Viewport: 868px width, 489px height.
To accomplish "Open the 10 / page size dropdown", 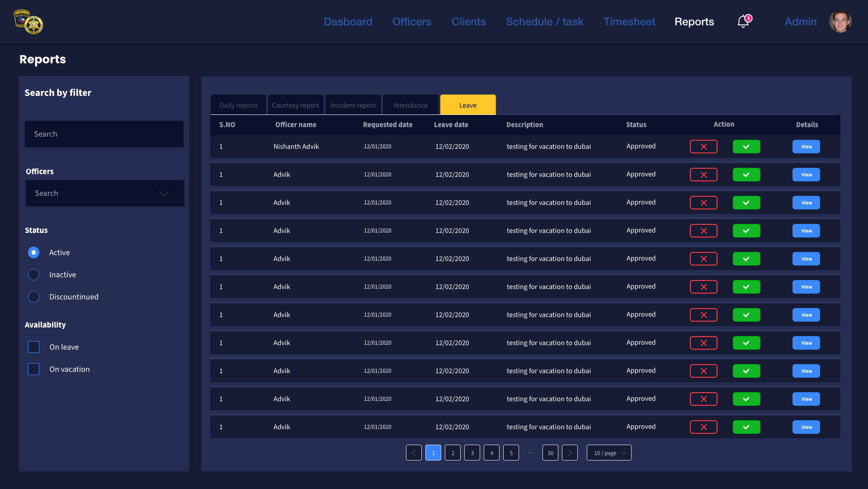I will click(609, 453).
